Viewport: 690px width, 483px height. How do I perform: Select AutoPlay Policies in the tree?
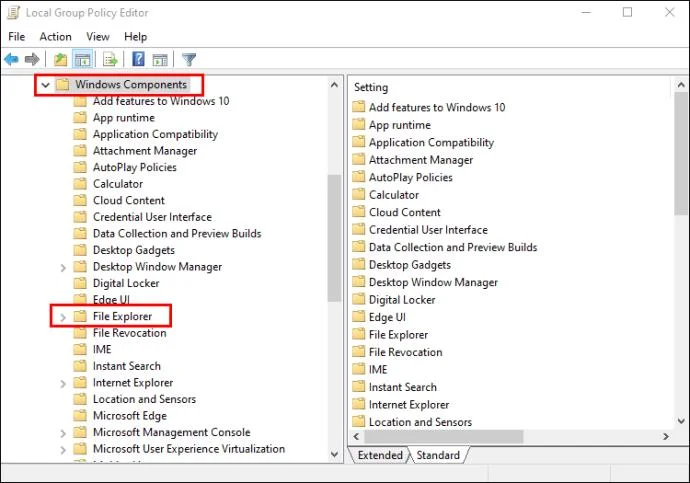tap(135, 167)
